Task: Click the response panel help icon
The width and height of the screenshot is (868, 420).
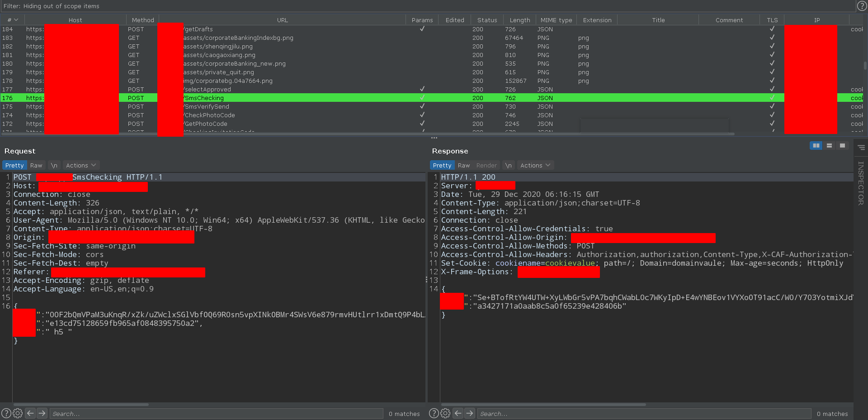Action: click(x=433, y=413)
